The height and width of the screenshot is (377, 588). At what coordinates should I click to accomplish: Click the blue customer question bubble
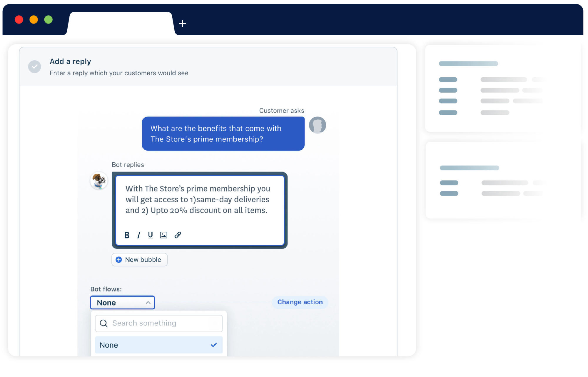(223, 134)
